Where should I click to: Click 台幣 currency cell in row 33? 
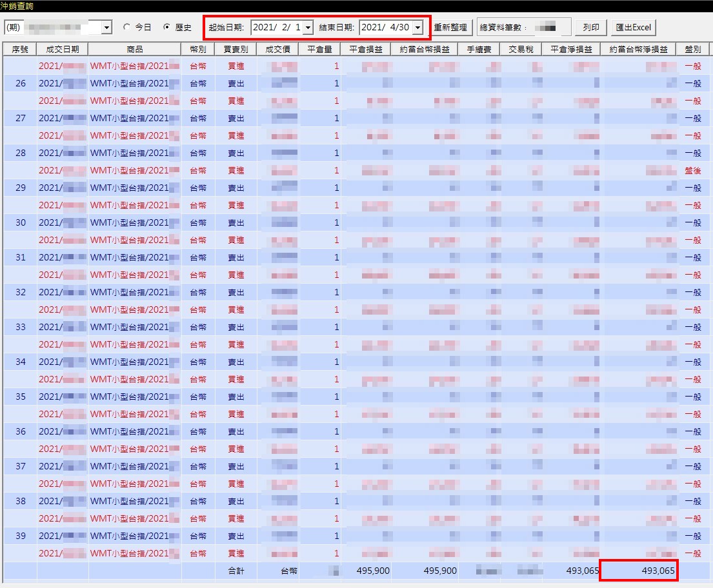coord(198,327)
